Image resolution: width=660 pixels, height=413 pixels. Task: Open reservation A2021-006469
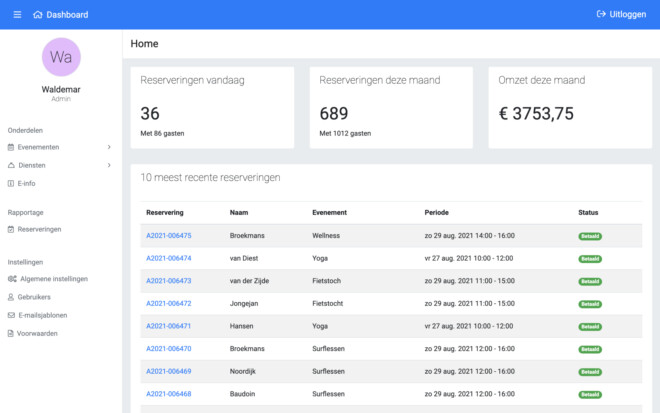click(x=168, y=371)
